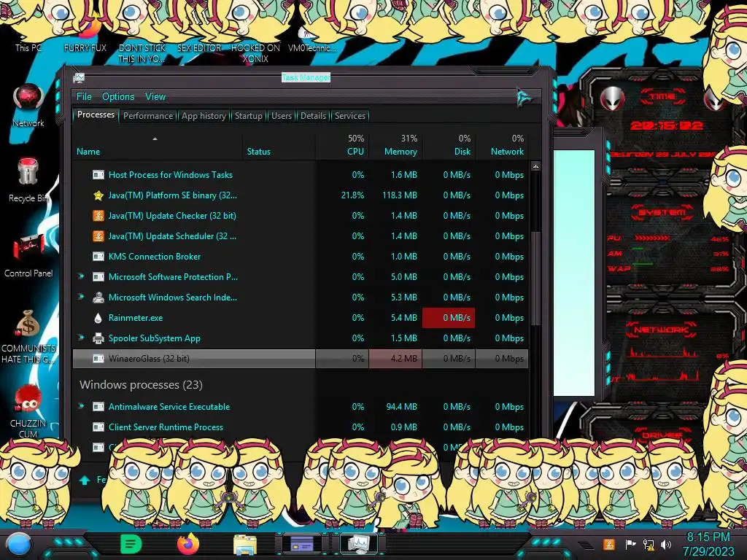The image size is (747, 560).
Task: Expand the Spooler SubSystem App process
Action: pos(81,338)
